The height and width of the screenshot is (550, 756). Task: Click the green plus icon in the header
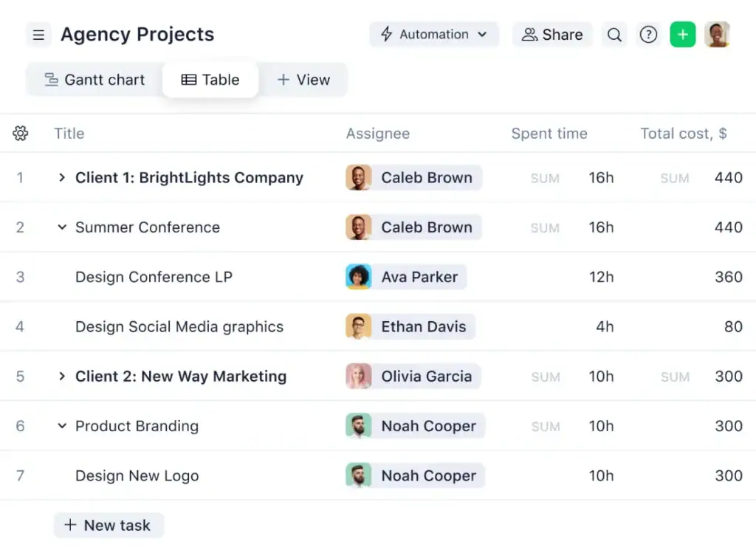point(682,34)
